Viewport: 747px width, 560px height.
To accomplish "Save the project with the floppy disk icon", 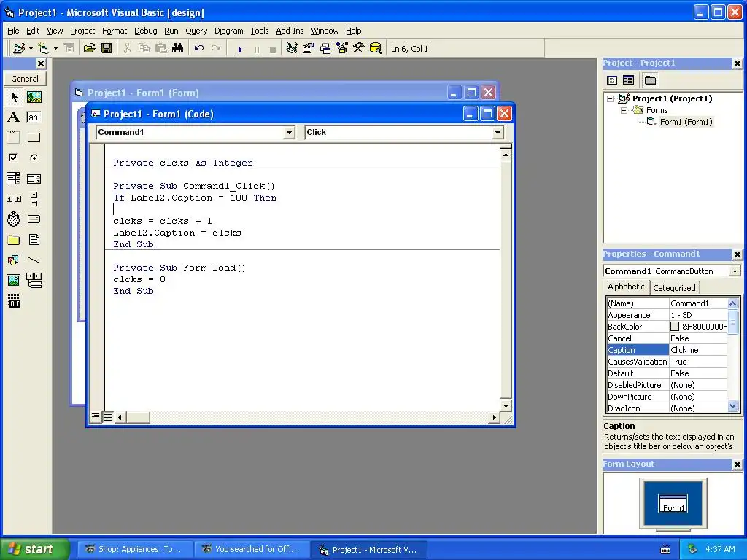I will (x=107, y=48).
